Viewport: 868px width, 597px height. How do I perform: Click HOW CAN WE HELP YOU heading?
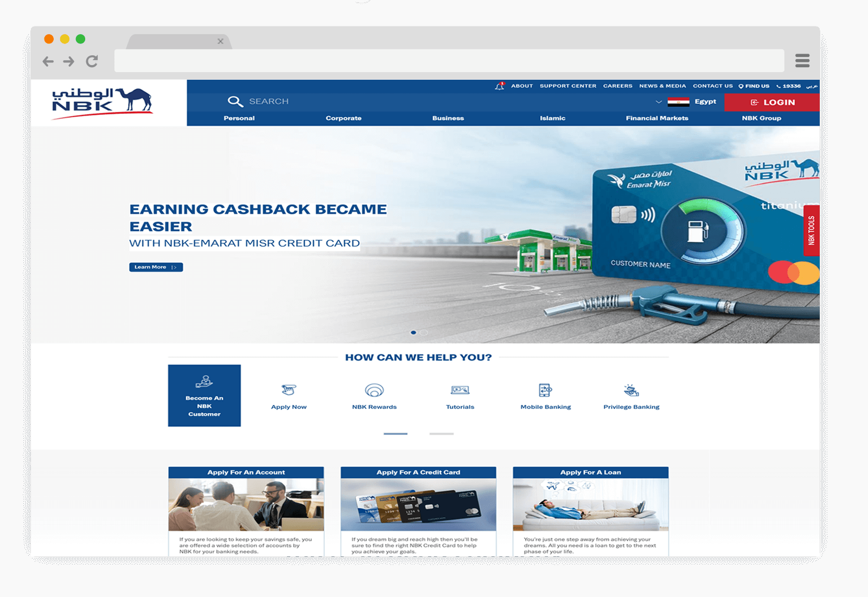click(418, 357)
